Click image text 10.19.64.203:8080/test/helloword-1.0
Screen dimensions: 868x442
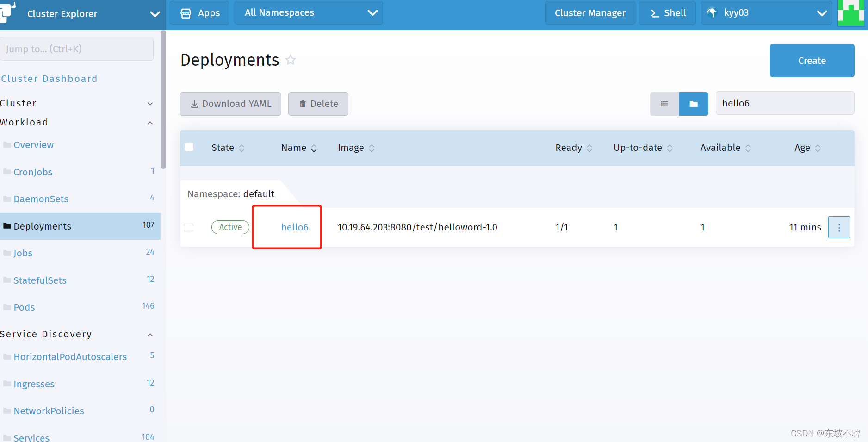point(417,227)
